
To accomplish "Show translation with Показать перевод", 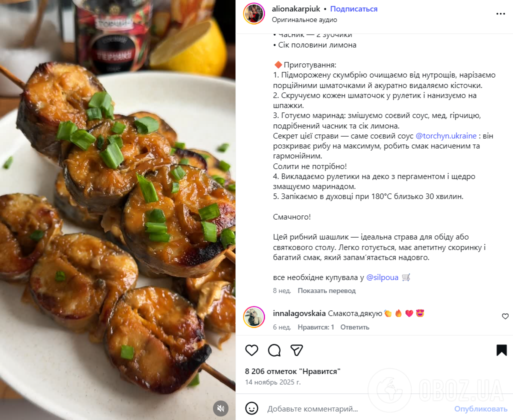I will (x=326, y=290).
